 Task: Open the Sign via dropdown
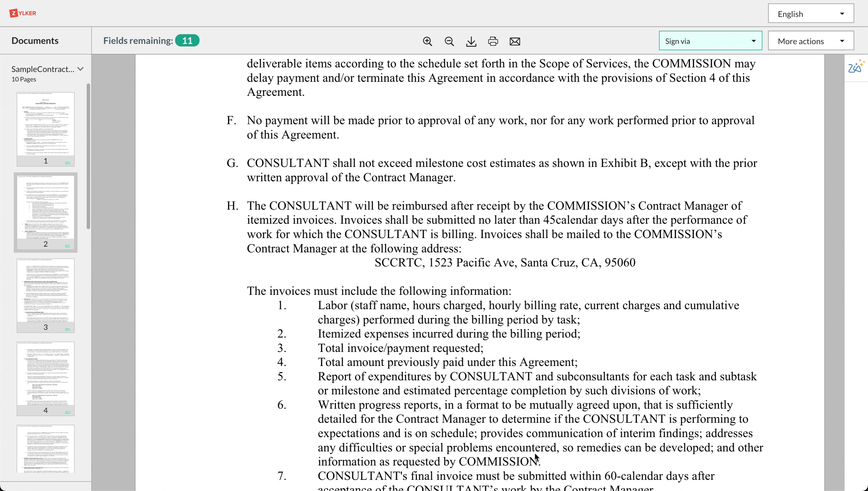click(x=710, y=41)
